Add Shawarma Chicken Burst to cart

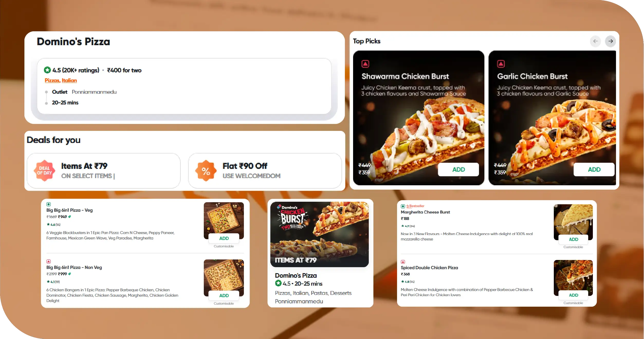click(458, 169)
